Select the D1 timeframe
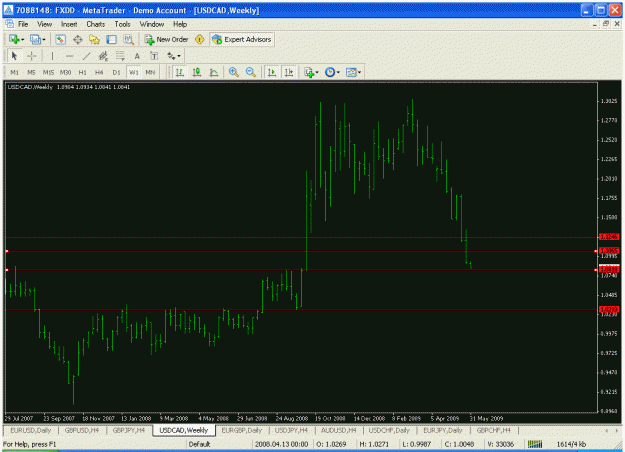625x452 pixels. click(x=116, y=72)
